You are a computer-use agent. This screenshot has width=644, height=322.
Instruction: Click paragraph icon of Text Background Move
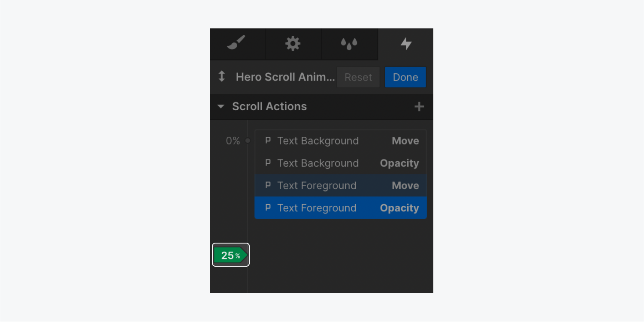coord(268,140)
